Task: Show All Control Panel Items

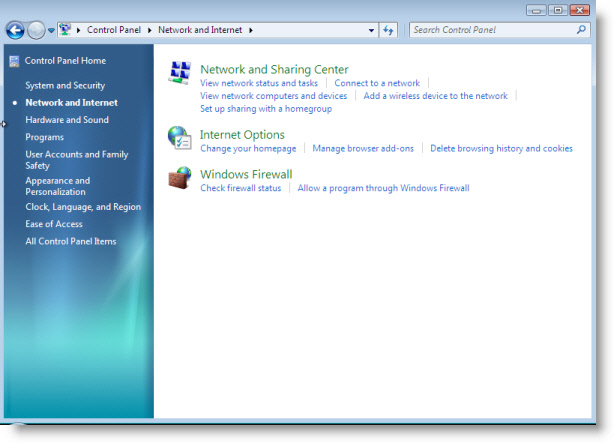Action: coord(71,241)
